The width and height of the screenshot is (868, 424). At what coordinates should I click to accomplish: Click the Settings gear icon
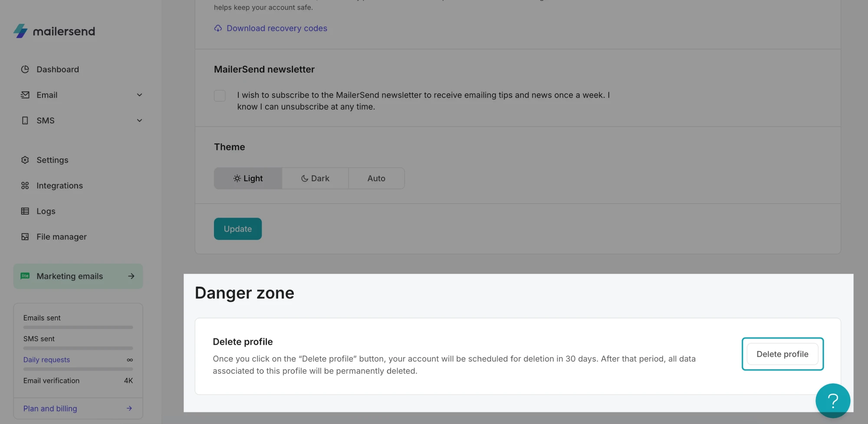click(25, 160)
